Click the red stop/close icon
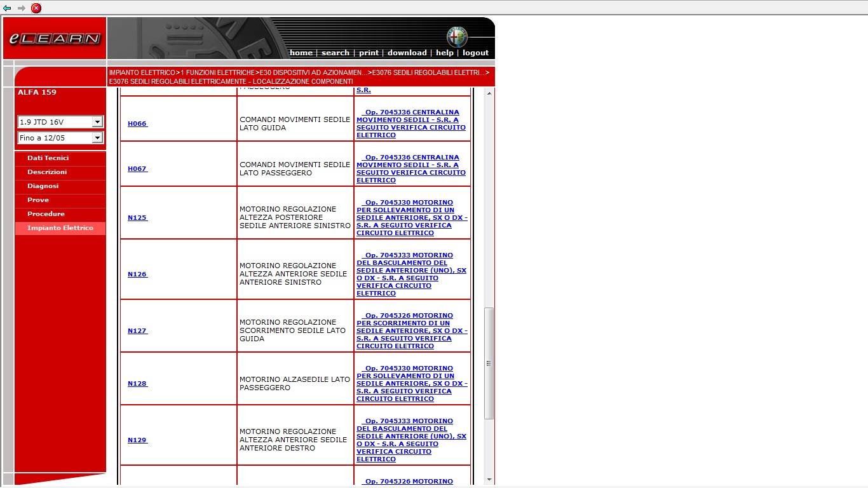Image resolution: width=868 pixels, height=488 pixels. (x=36, y=8)
